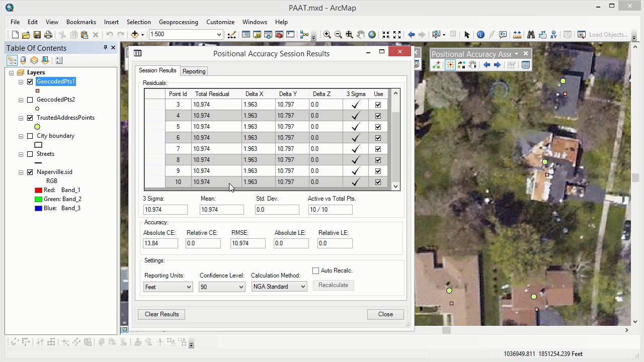644x362 pixels.
Task: Click the red Band_1 color swatch
Action: pos(38,190)
